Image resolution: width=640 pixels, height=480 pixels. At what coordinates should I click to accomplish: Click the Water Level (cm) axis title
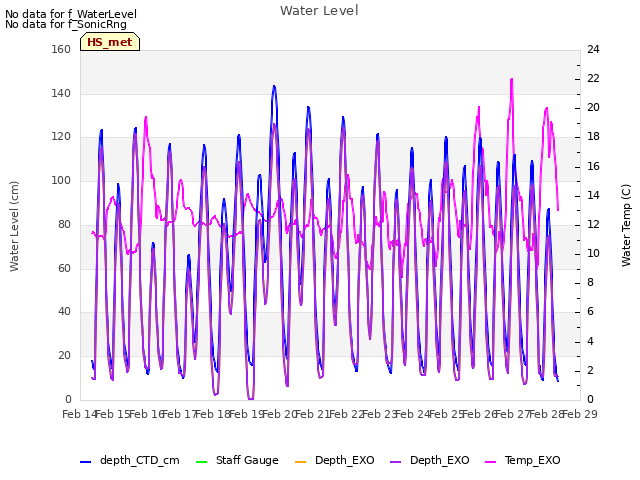[x=14, y=227]
